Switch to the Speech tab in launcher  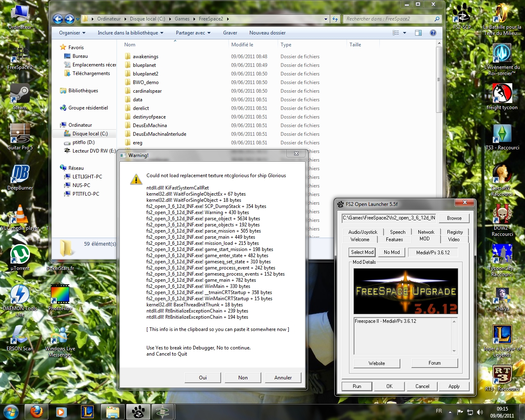[x=397, y=232]
